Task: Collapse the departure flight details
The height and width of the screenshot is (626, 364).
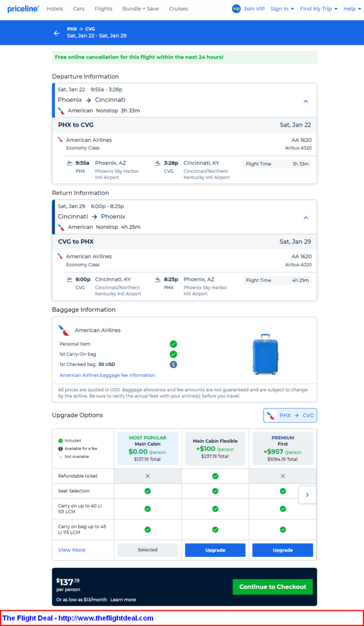Action: tap(306, 101)
